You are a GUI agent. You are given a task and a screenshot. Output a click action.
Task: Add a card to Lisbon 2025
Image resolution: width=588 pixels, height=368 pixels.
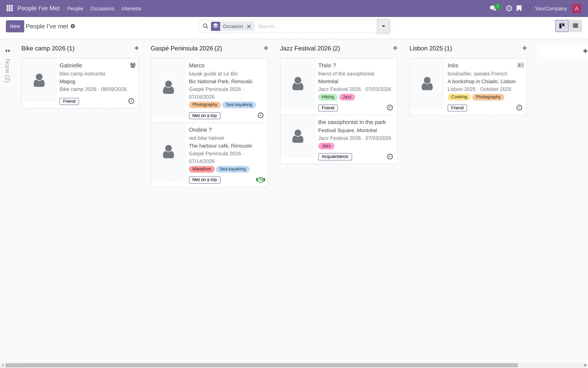click(x=524, y=48)
